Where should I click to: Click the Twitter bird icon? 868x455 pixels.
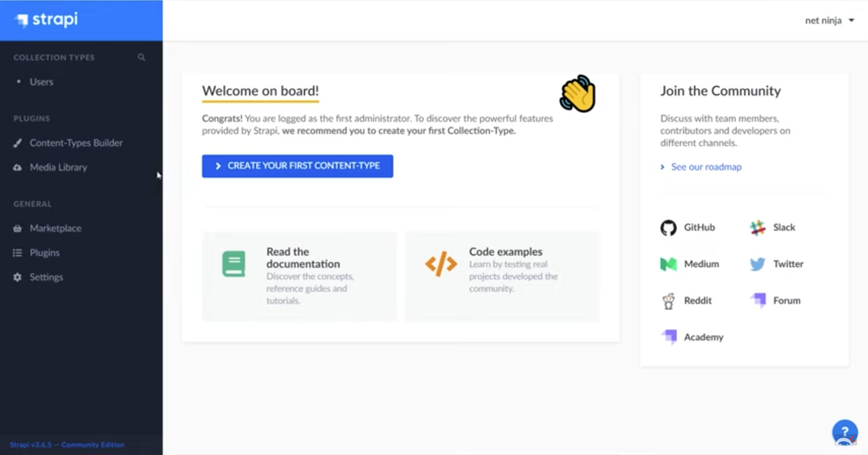pos(757,264)
